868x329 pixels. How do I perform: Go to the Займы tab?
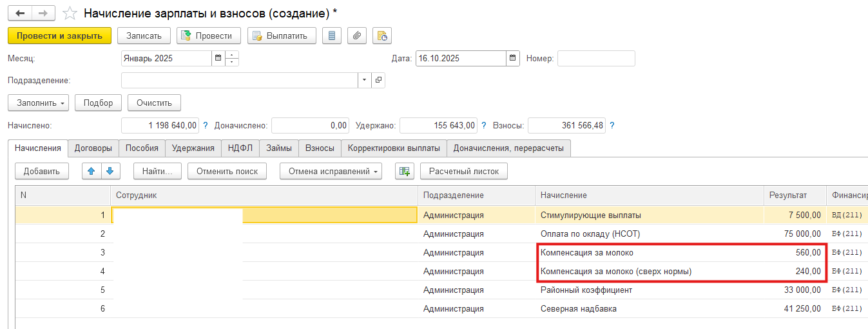(279, 148)
